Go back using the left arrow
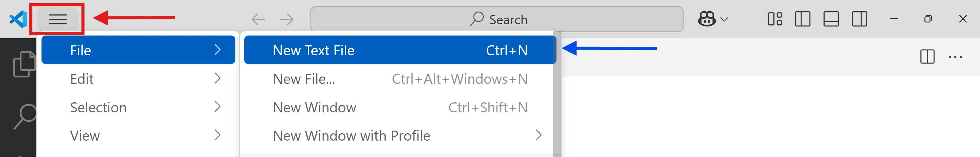This screenshot has height=157, width=980. (258, 19)
